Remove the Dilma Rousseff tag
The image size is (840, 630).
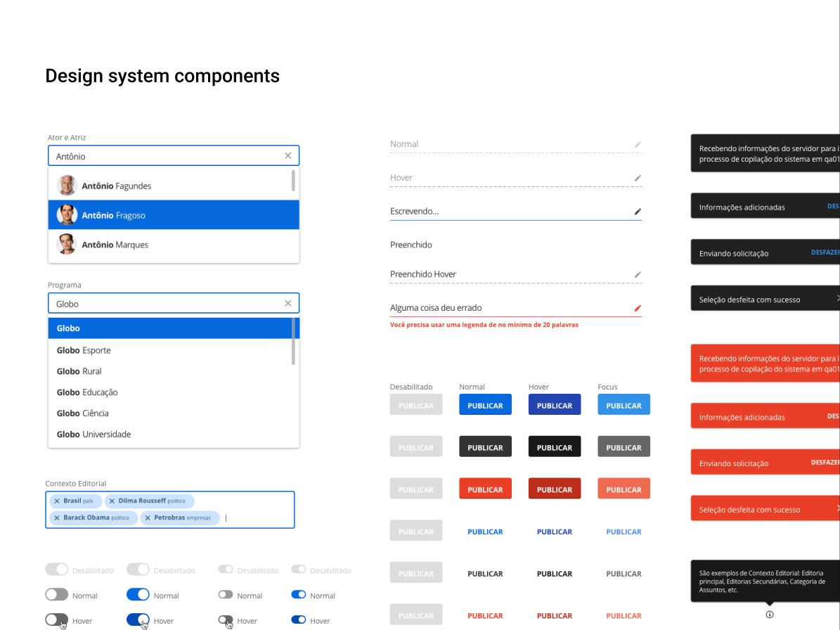coord(112,501)
